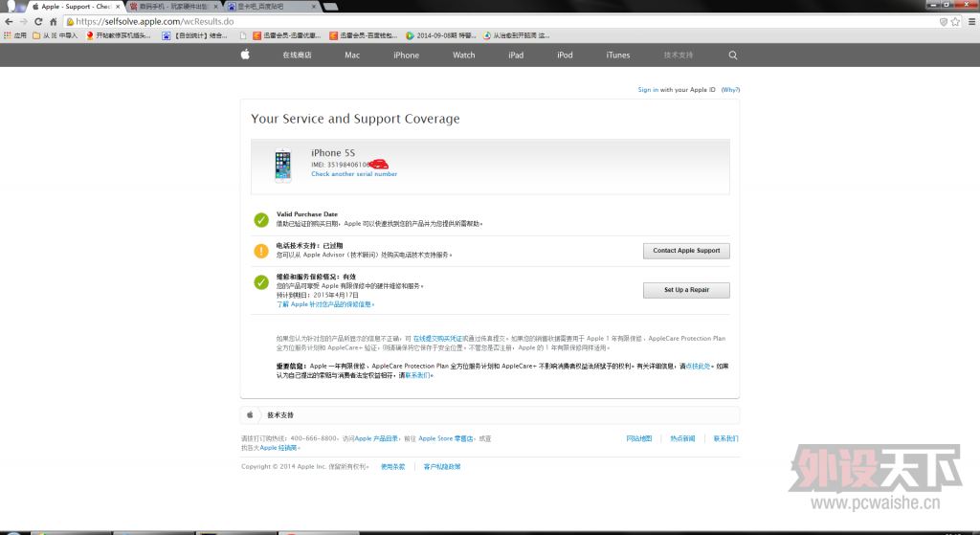Click the shield icon beside the bookmark star
Viewport: 980px width, 535px height.
tap(943, 21)
